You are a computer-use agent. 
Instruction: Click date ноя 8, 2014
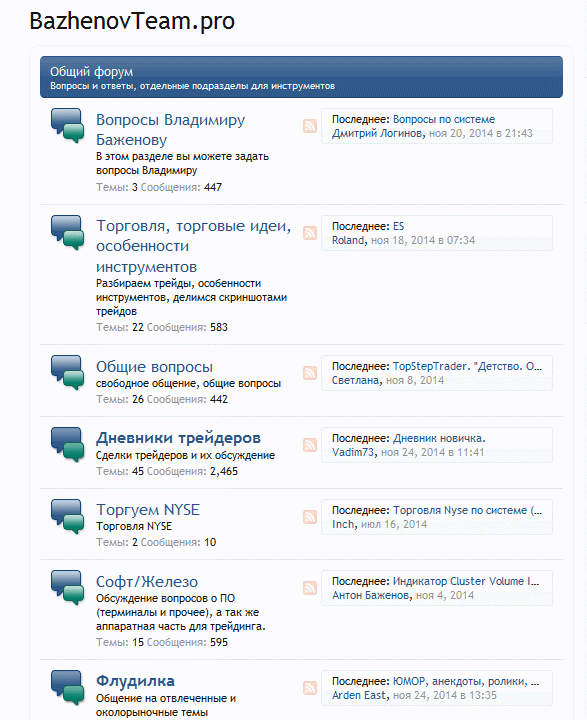pyautogui.click(x=415, y=380)
